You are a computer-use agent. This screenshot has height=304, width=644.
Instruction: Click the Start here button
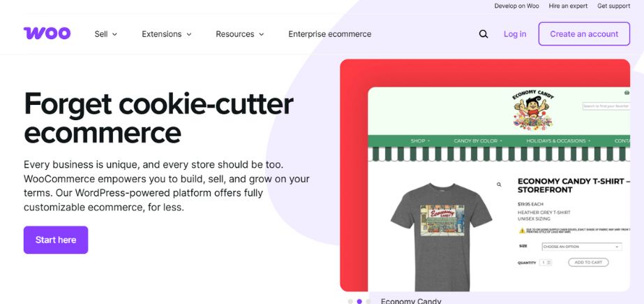56,240
